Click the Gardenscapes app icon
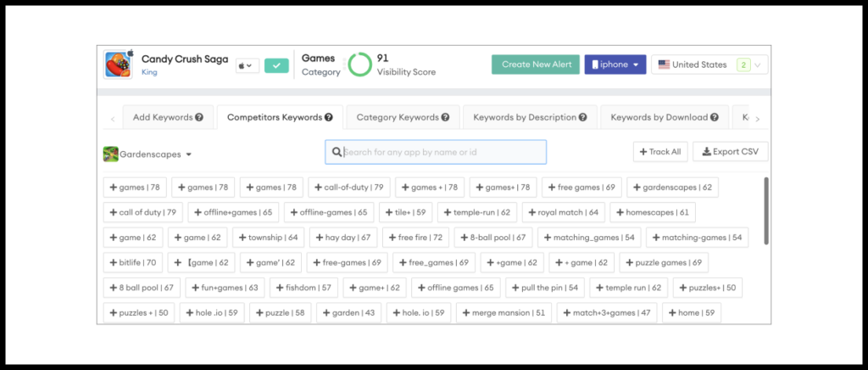 110,154
